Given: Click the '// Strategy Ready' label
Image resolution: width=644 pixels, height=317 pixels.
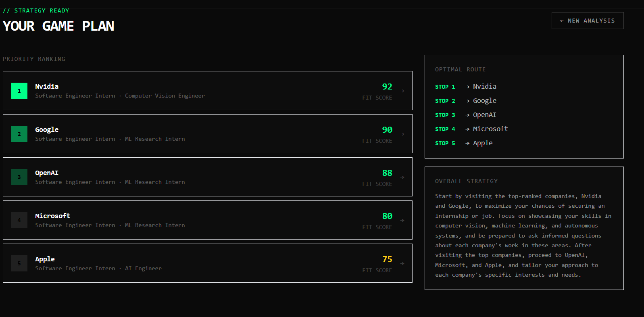Looking at the screenshot, I should [x=36, y=10].
